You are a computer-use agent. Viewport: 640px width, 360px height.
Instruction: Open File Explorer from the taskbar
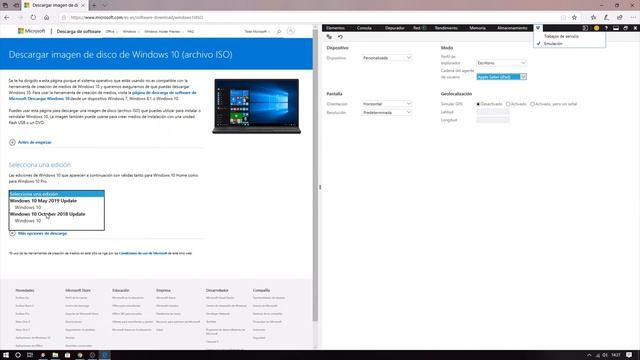click(55, 355)
